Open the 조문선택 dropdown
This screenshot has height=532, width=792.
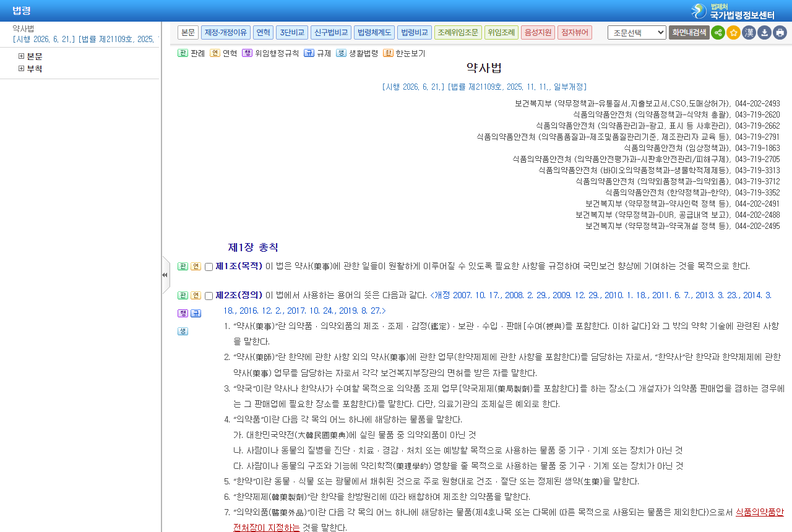[x=637, y=33]
